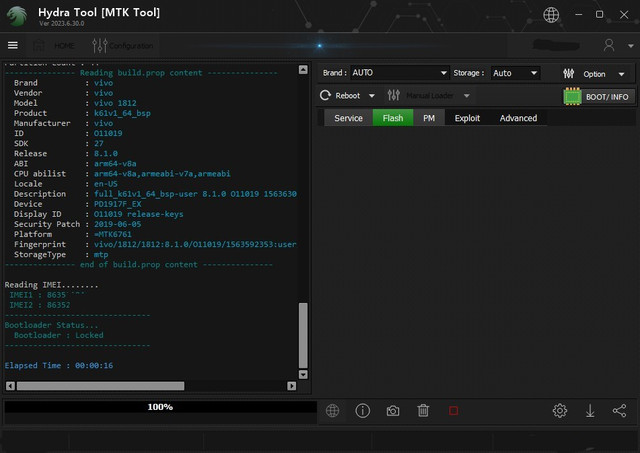This screenshot has width=640, height=453.
Task: Click the red stop square icon
Action: click(x=453, y=411)
